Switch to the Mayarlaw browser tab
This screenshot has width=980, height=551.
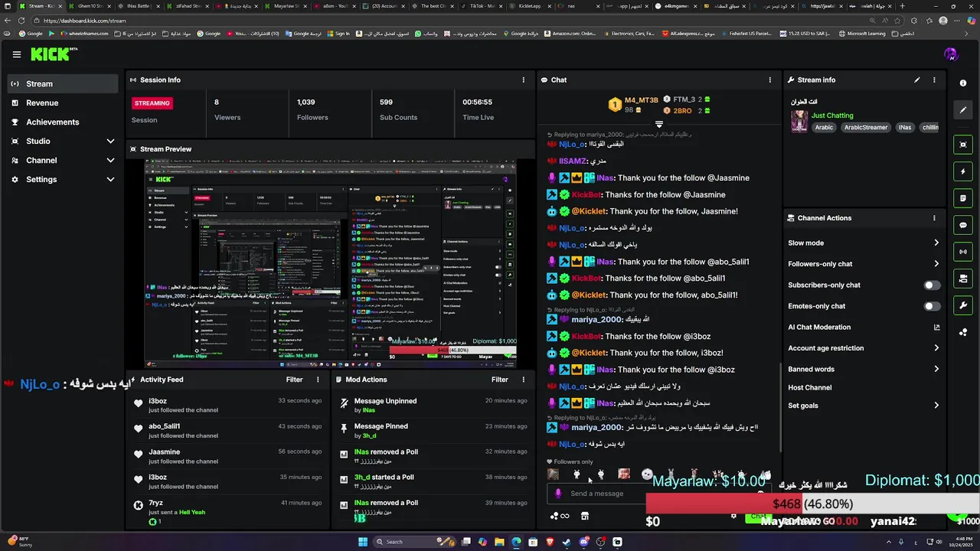[x=285, y=6]
